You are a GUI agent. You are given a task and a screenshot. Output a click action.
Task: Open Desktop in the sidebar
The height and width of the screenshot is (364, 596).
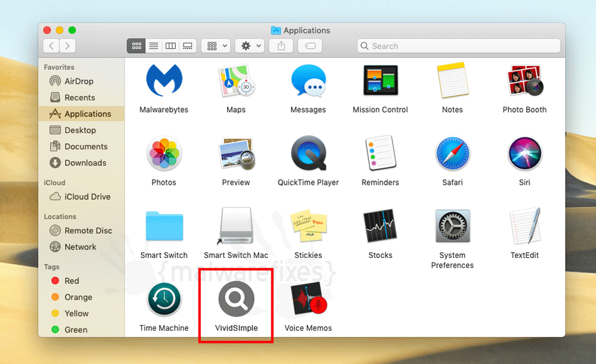pyautogui.click(x=81, y=130)
